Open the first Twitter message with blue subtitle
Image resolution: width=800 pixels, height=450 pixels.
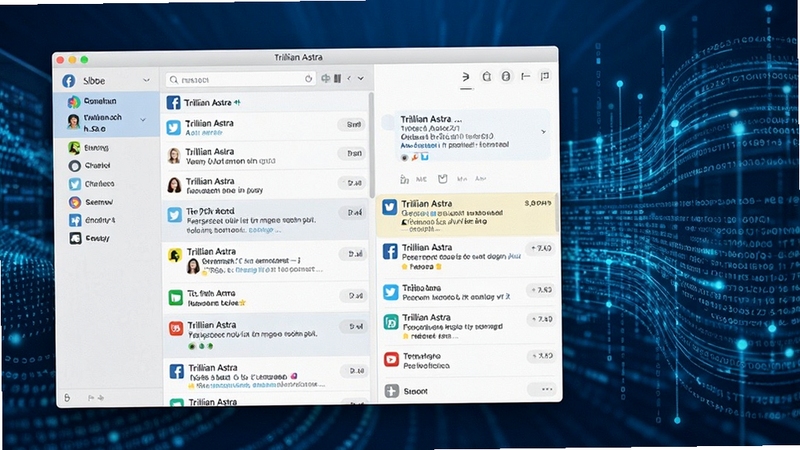(x=265, y=127)
